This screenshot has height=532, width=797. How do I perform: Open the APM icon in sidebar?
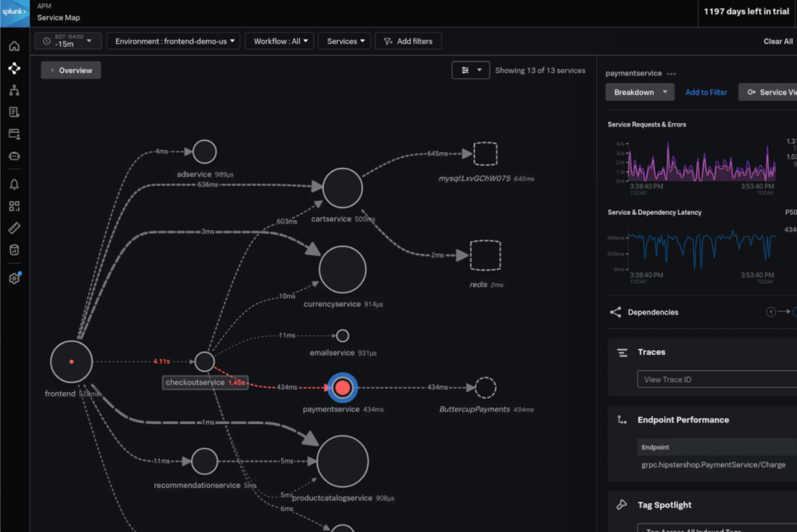[14, 68]
